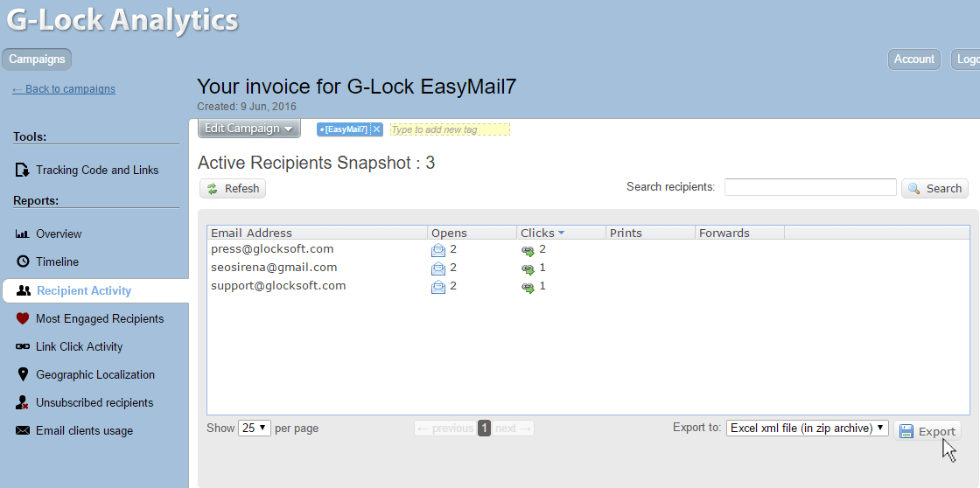Click the map pin icon
The width and height of the screenshot is (980, 488).
click(x=23, y=375)
